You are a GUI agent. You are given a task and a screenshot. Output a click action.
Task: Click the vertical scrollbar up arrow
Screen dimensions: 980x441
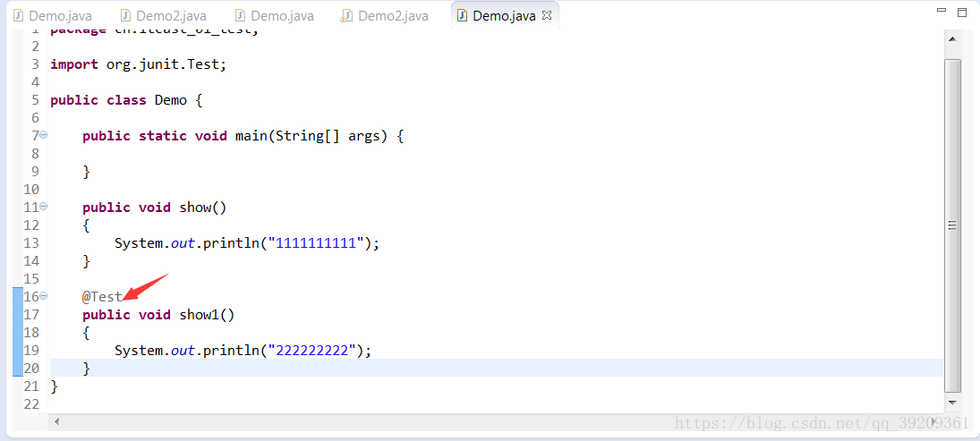(x=952, y=39)
